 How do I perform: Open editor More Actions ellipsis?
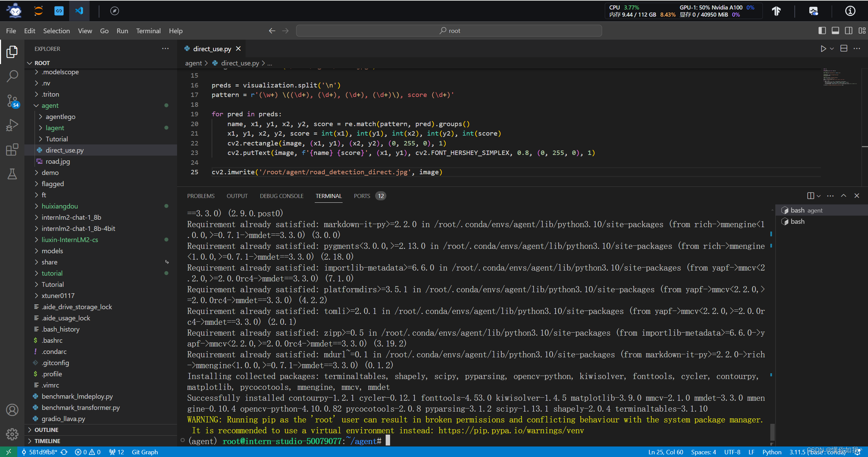click(857, 49)
